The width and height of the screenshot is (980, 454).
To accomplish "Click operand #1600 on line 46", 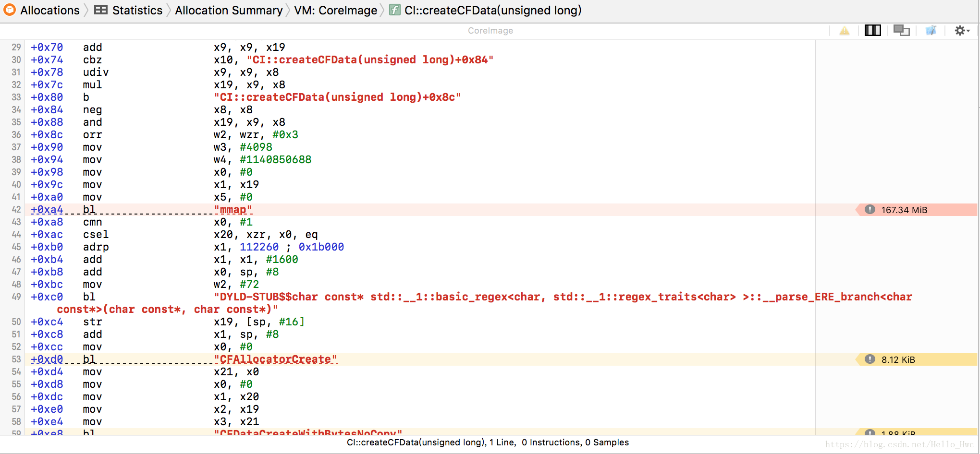I will pyautogui.click(x=282, y=260).
